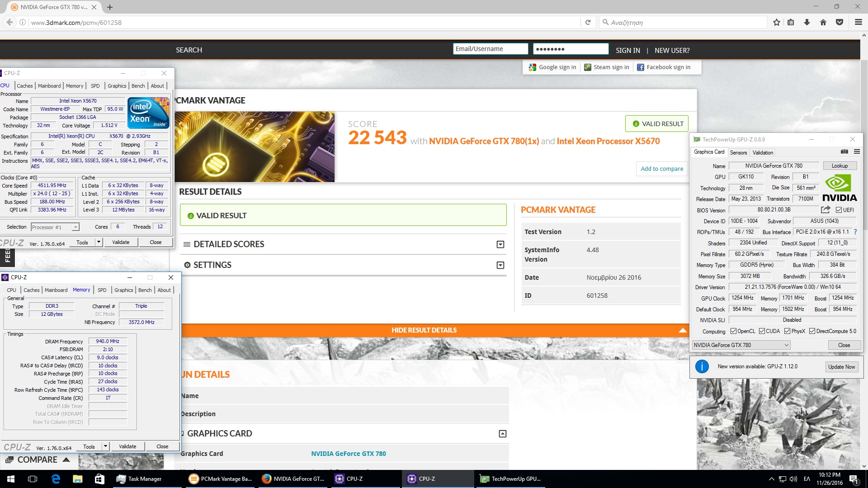Open volume control in system tray
This screenshot has width=868, height=488.
[x=793, y=479]
